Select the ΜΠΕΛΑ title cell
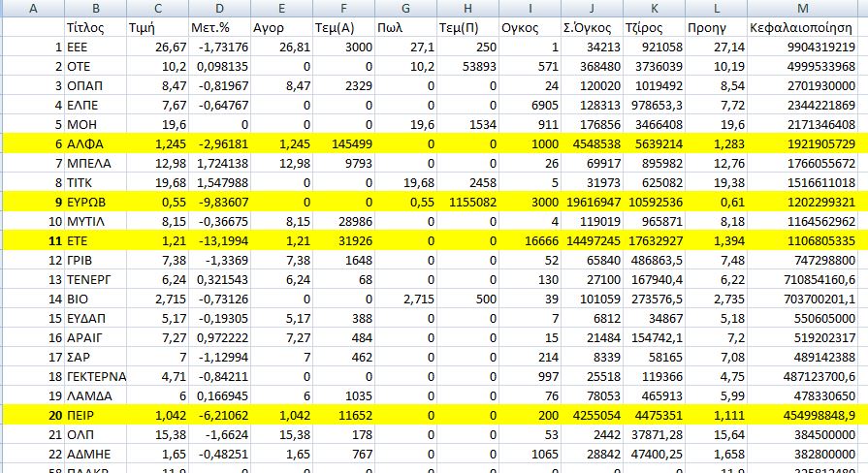 tap(96, 163)
